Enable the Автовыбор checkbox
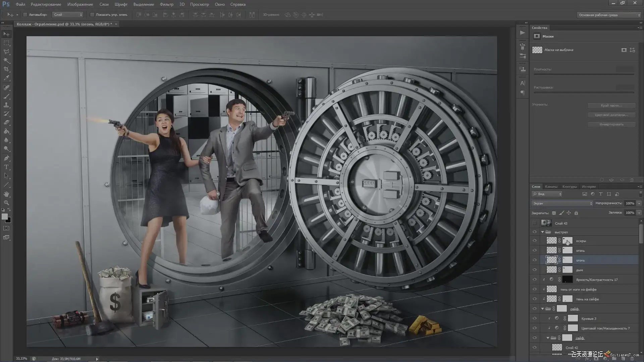 coord(25,15)
